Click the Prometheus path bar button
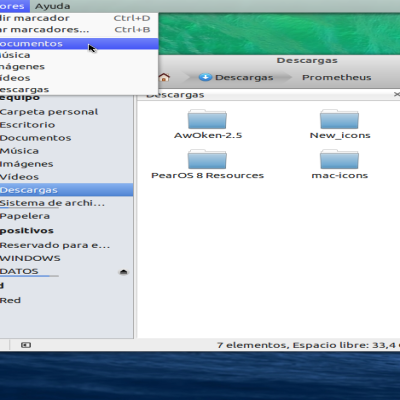This screenshot has height=400, width=400. 337,77
